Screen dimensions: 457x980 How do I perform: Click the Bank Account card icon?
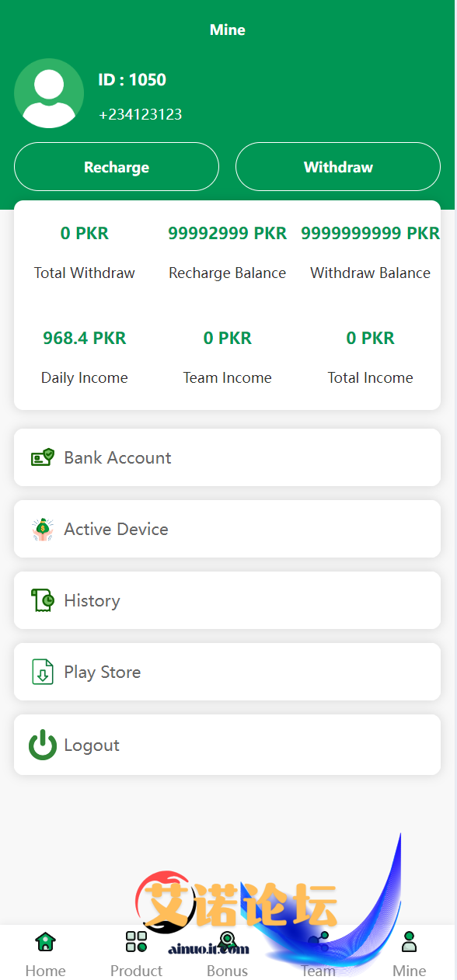(43, 457)
